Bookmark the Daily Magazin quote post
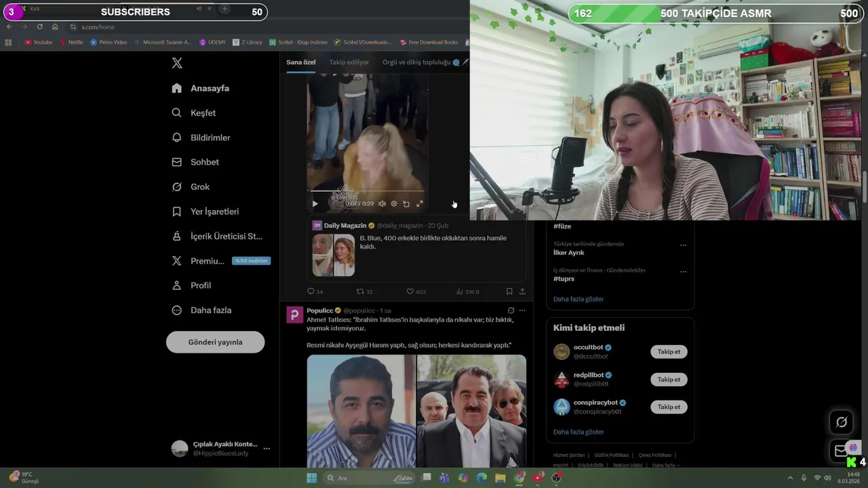 (509, 291)
